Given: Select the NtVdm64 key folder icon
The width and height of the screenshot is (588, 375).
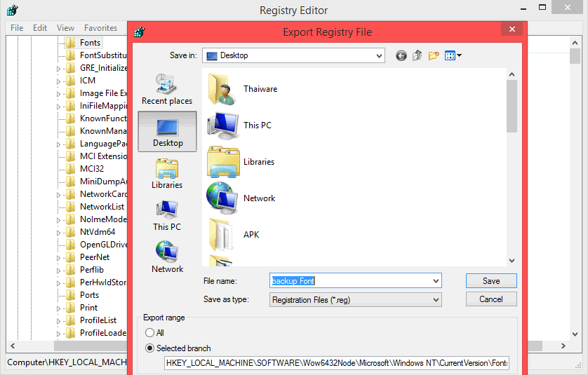Looking at the screenshot, I should [x=70, y=232].
